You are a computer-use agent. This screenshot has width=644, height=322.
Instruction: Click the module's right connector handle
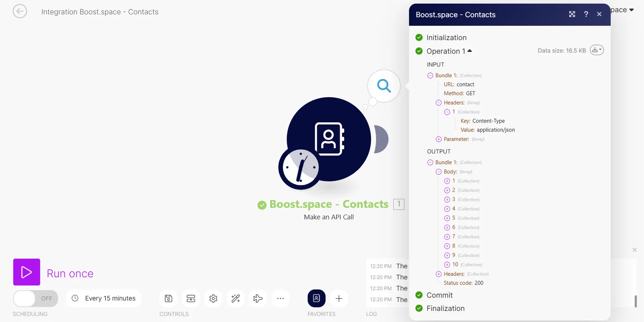coord(382,139)
